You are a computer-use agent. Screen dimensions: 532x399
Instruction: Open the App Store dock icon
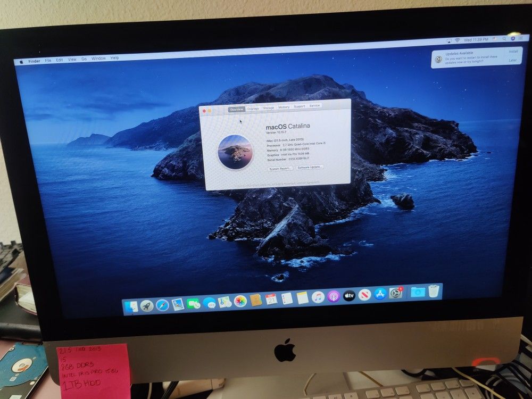click(x=380, y=294)
